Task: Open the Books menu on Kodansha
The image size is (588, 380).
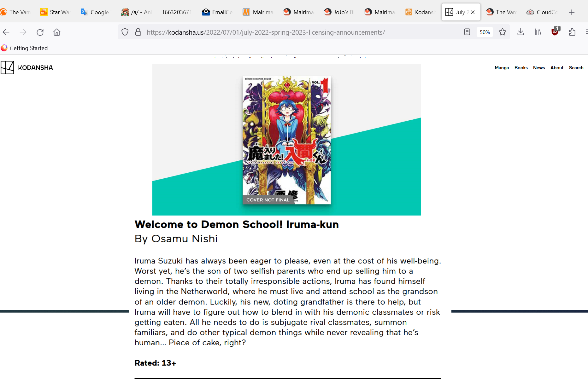Action: tap(521, 68)
